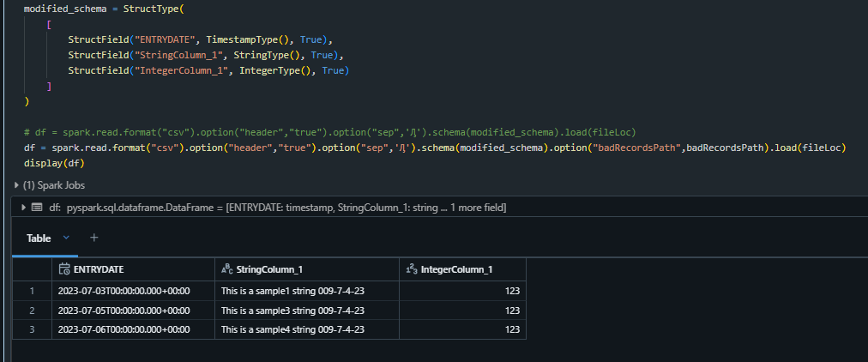Click the cell 2023-07-06T00:00:00.000+00:00
This screenshot has height=362, width=868.
[x=133, y=329]
